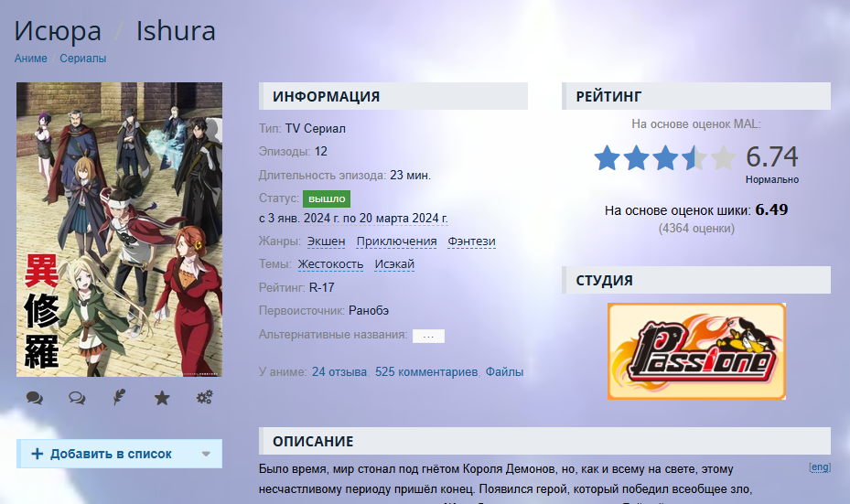Click the R-17 rating value

tap(321, 288)
